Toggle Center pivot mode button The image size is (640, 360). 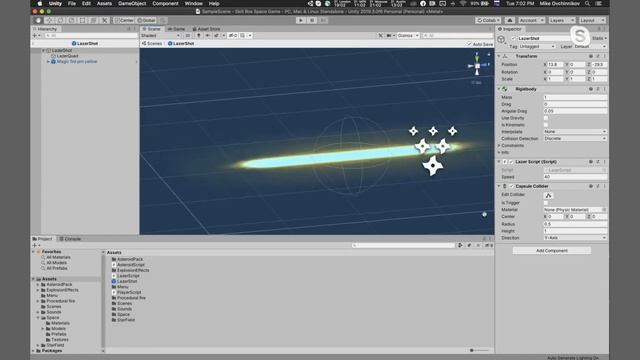[124, 20]
